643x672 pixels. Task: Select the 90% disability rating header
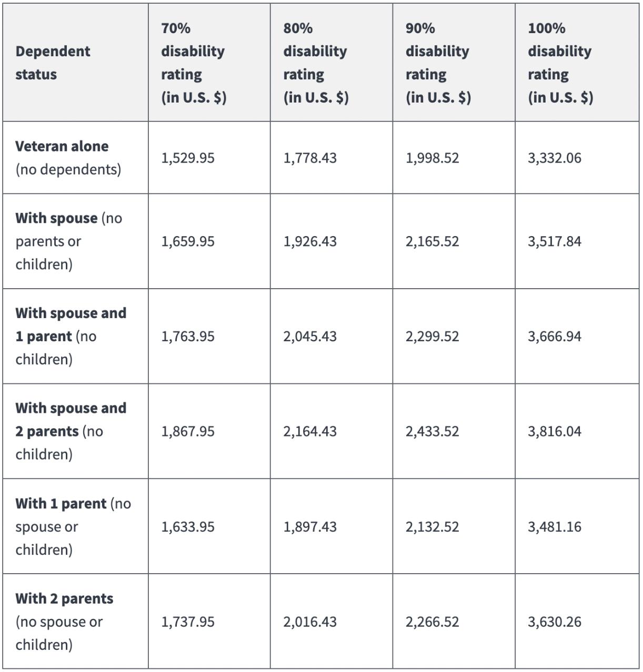tap(437, 63)
